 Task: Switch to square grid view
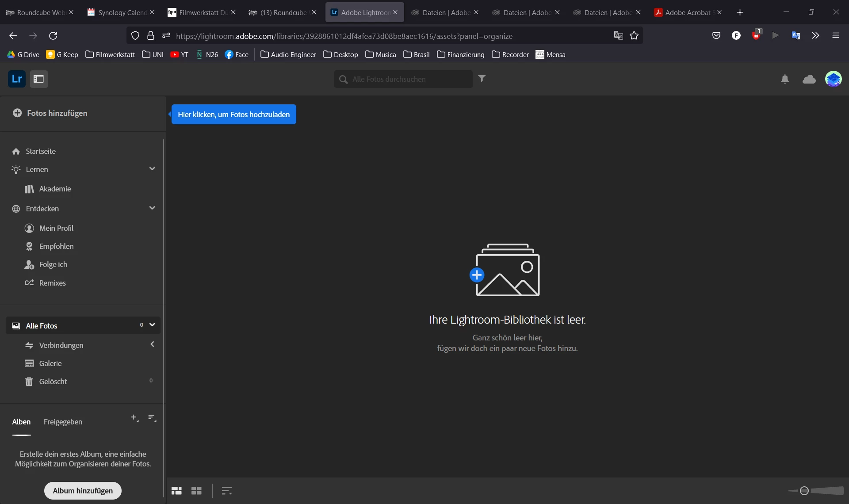click(196, 491)
